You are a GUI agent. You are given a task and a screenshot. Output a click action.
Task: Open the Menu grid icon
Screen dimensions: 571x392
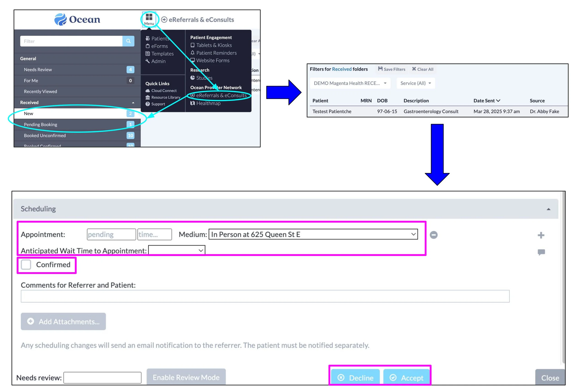click(149, 17)
